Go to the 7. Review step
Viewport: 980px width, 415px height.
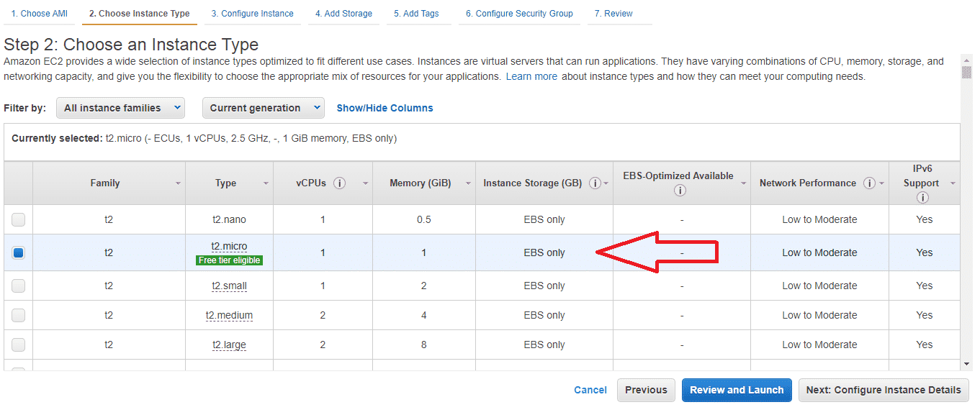pyautogui.click(x=613, y=14)
